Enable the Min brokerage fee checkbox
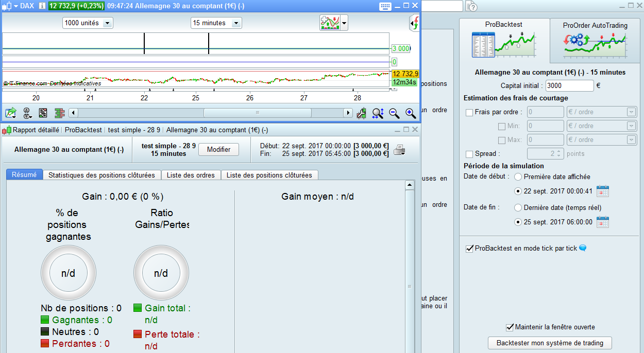Image resolution: width=644 pixels, height=353 pixels. point(502,126)
